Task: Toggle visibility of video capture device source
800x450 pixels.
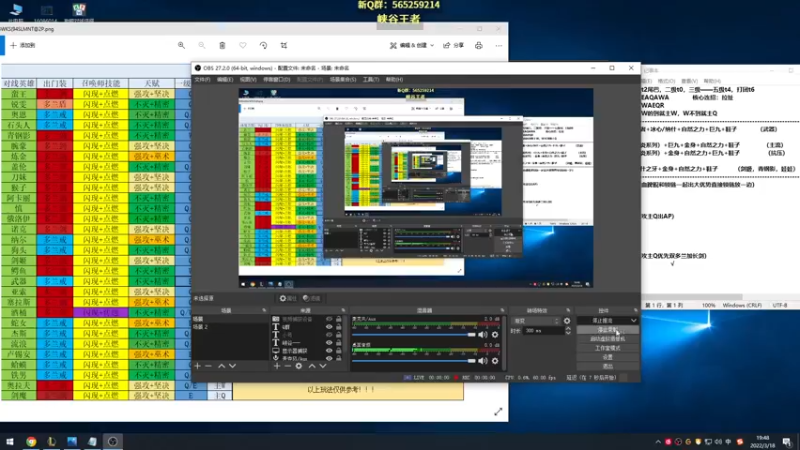Action: (x=329, y=319)
